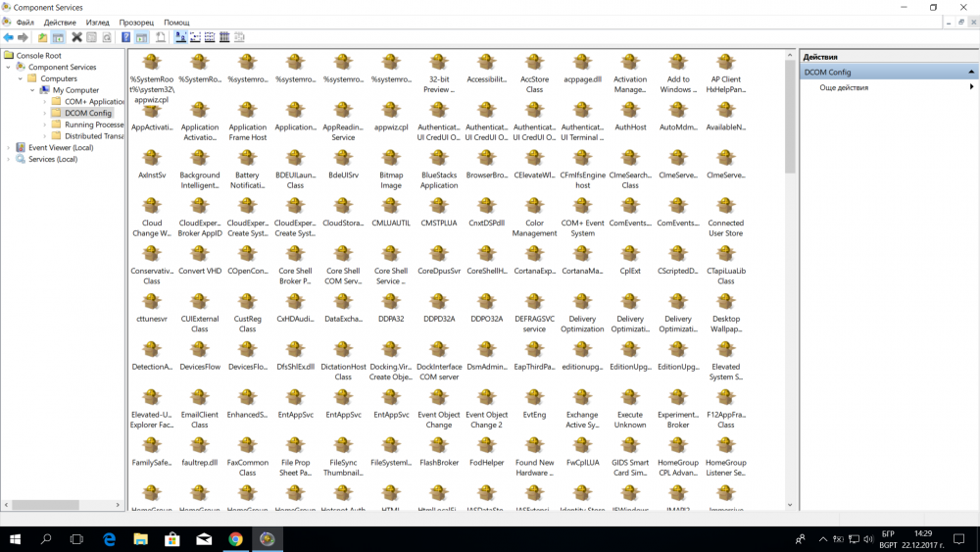Viewport: 980px width, 552px height.
Task: Expand the Event Viewer (Local) node
Action: click(8, 147)
